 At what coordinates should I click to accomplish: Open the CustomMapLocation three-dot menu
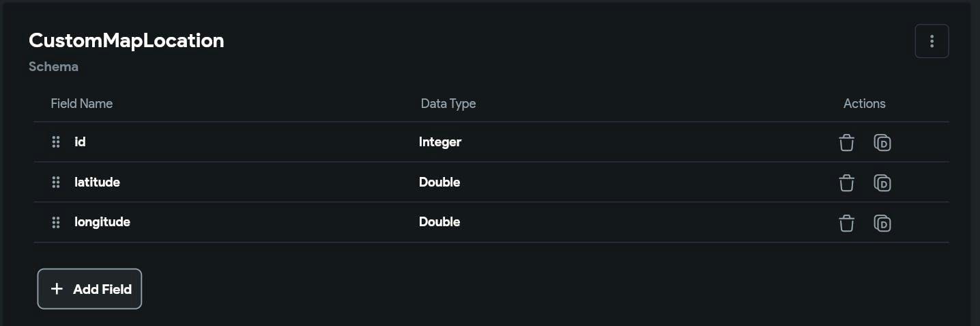(932, 41)
